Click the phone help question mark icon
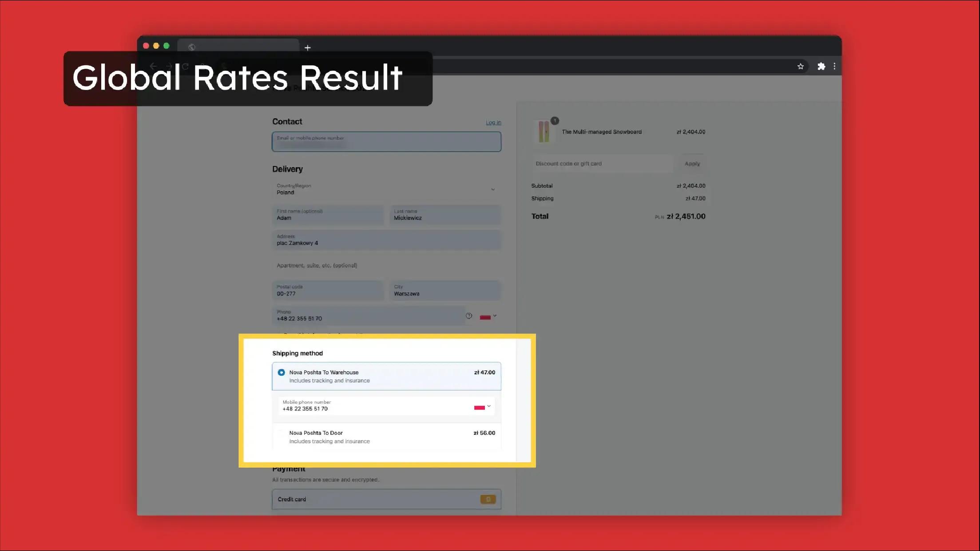 [469, 316]
